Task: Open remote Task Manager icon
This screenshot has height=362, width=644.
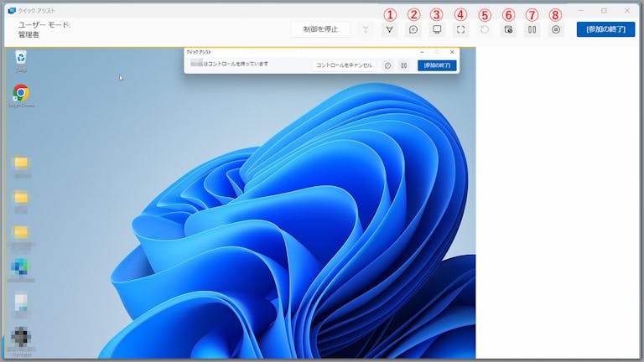Action: pos(508,29)
